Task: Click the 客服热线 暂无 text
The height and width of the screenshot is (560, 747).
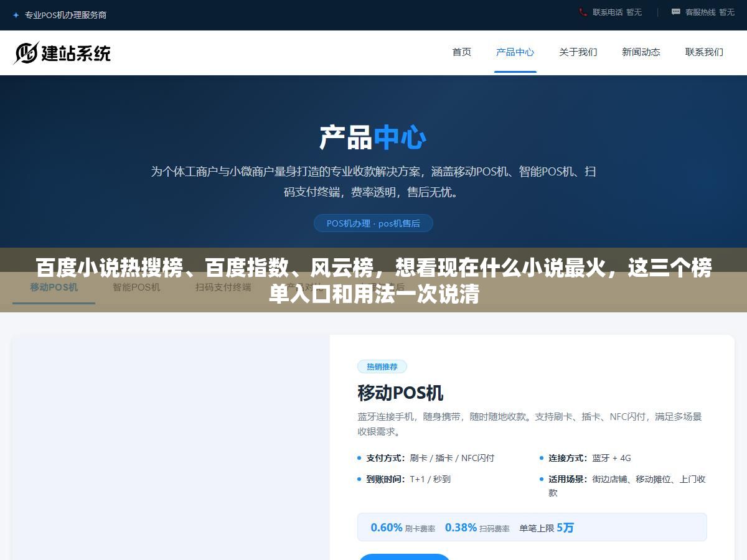Action: [x=710, y=12]
